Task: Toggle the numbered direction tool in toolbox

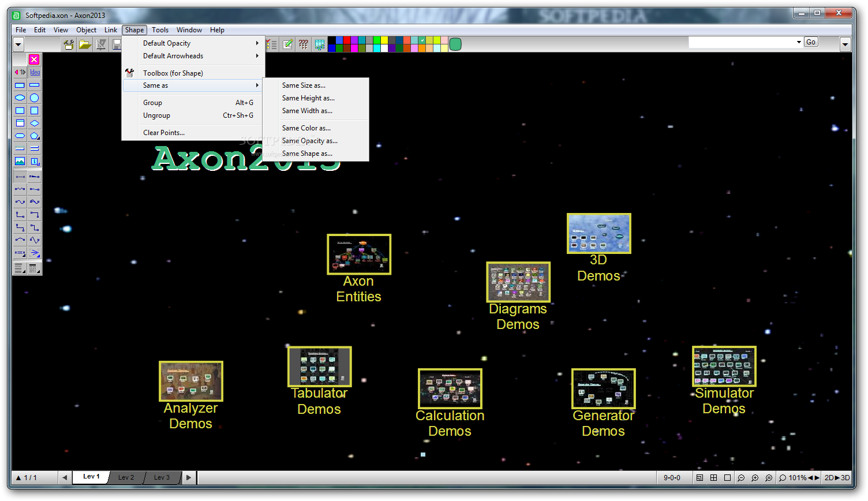Action: [x=20, y=72]
